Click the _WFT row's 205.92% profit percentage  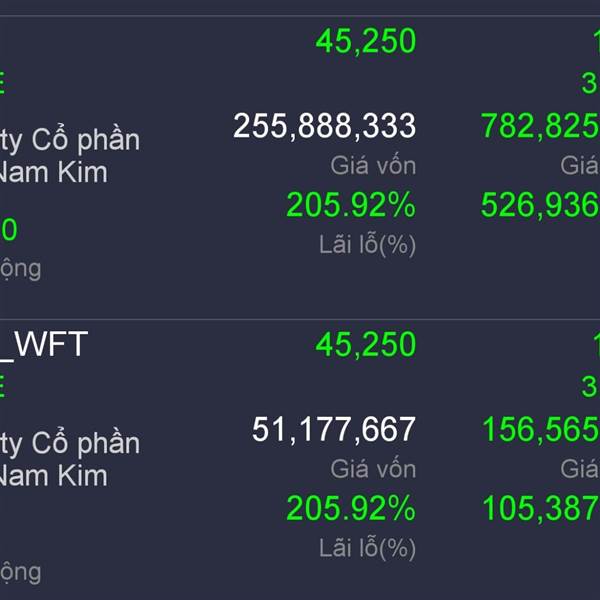point(351,508)
